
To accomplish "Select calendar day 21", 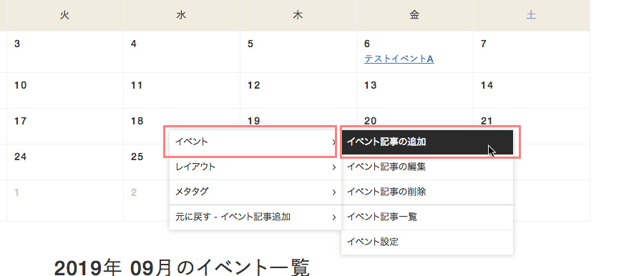I will point(487,121).
